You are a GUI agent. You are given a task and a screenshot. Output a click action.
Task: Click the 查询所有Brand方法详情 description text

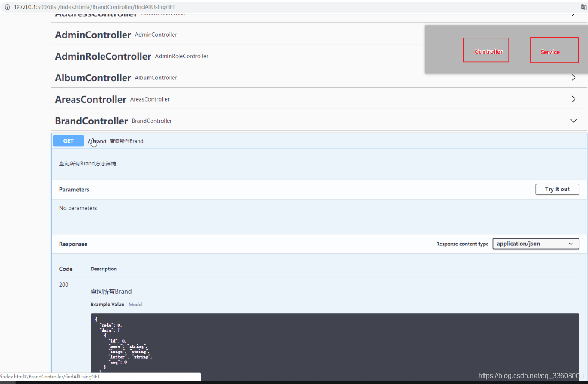coord(88,164)
